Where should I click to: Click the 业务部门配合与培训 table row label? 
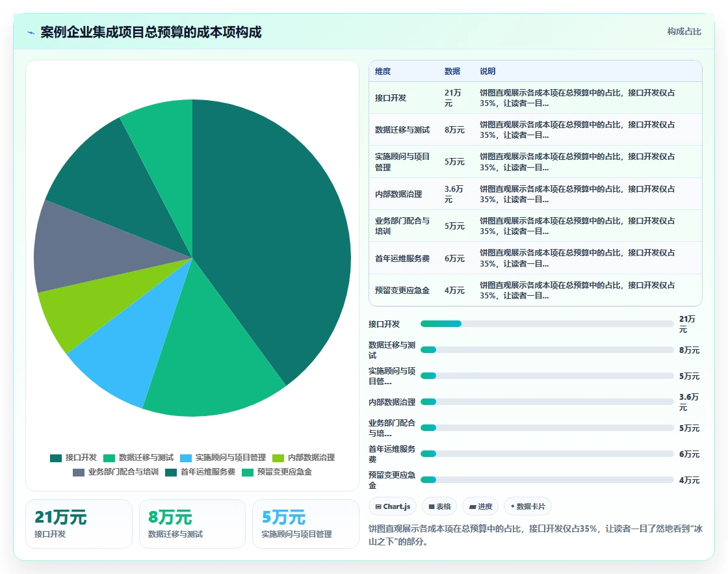click(x=402, y=226)
